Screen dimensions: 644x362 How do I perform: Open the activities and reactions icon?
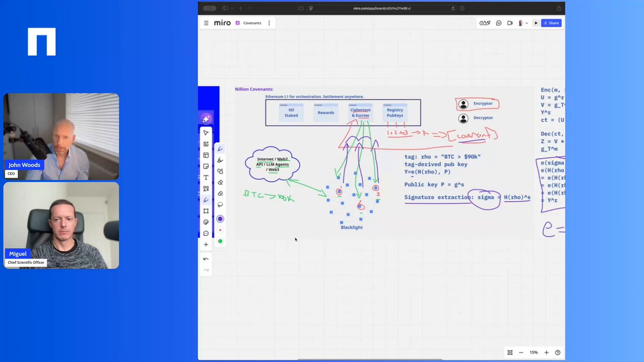click(485, 23)
